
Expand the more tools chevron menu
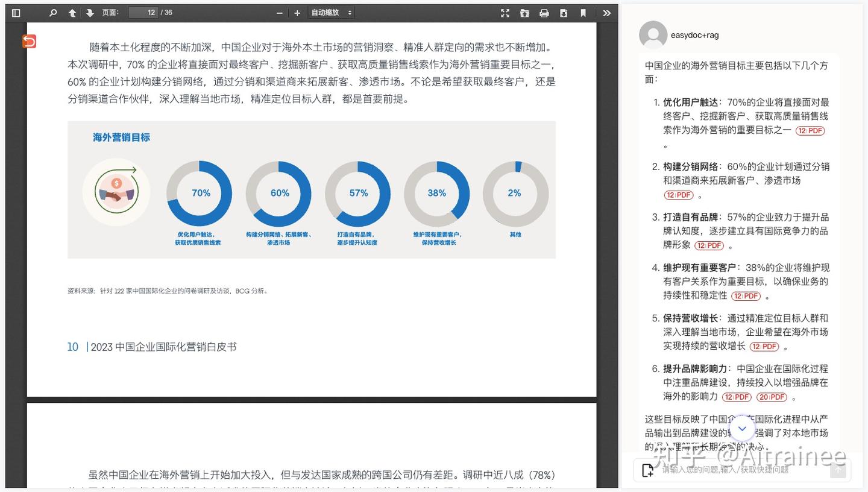pos(606,12)
